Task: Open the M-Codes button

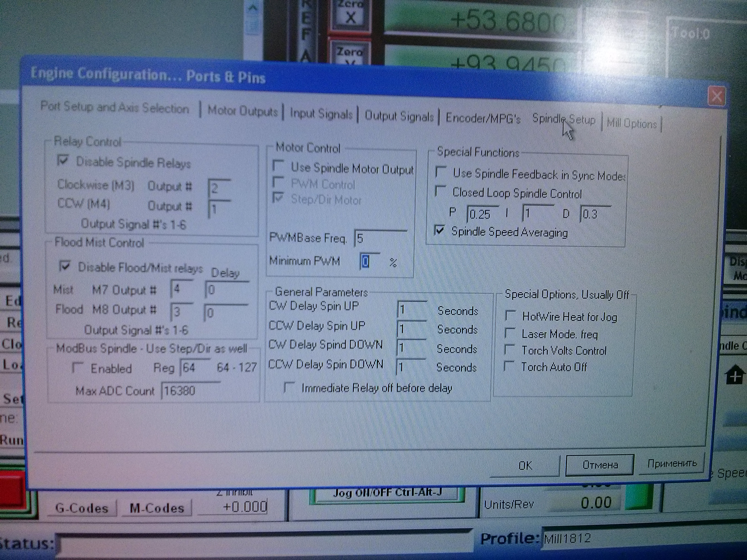Action: 157,508
